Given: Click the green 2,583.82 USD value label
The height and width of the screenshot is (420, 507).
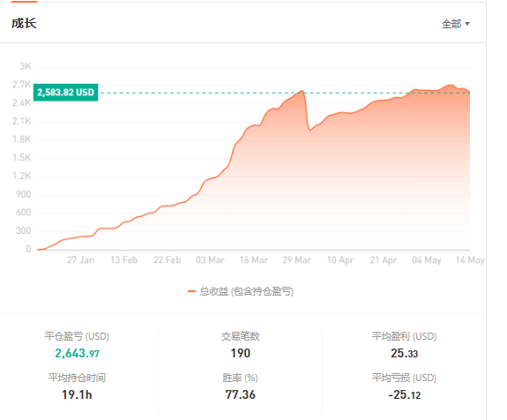Looking at the screenshot, I should coord(65,93).
